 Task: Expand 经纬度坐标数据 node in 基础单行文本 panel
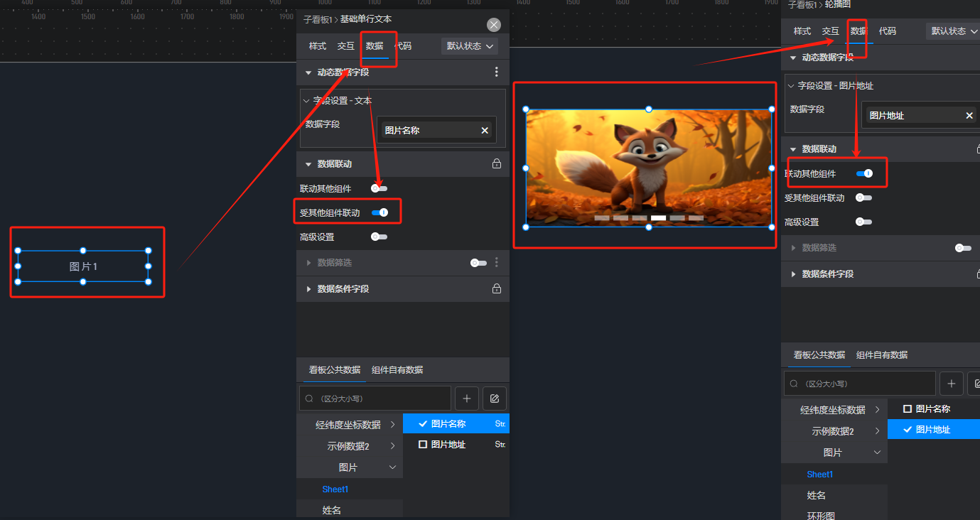(x=392, y=425)
